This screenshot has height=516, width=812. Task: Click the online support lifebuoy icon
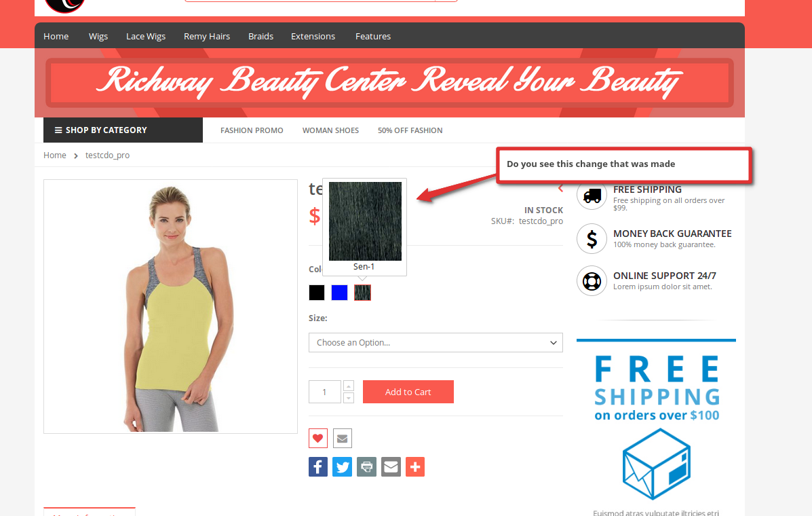592,281
